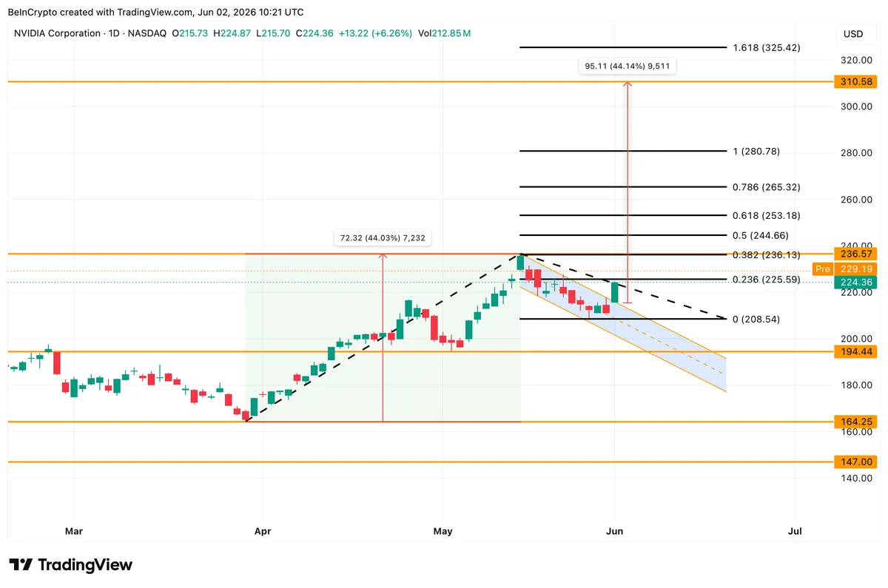Click the Jun label on time axis
The width and height of the screenshot is (888, 588).
click(614, 531)
